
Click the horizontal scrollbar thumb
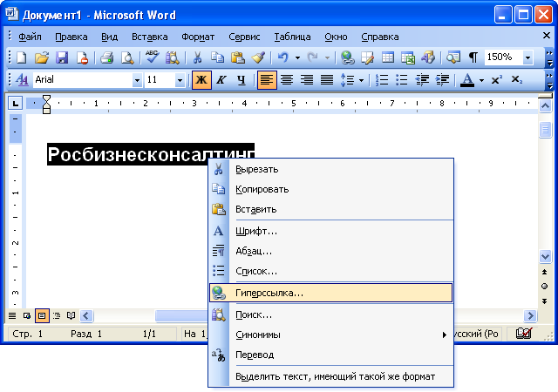[x=181, y=316]
